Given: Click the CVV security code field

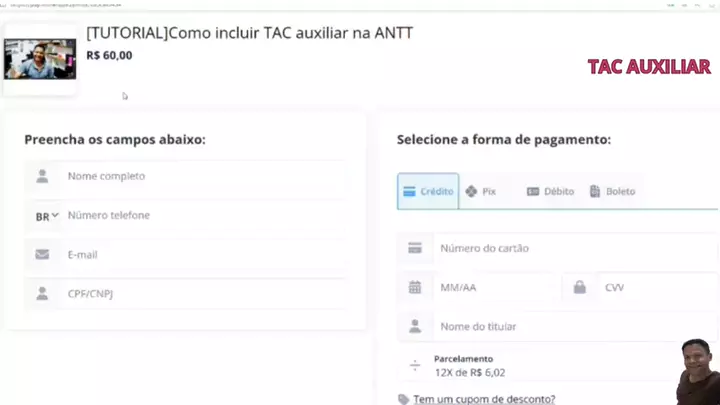Looking at the screenshot, I should [x=655, y=287].
